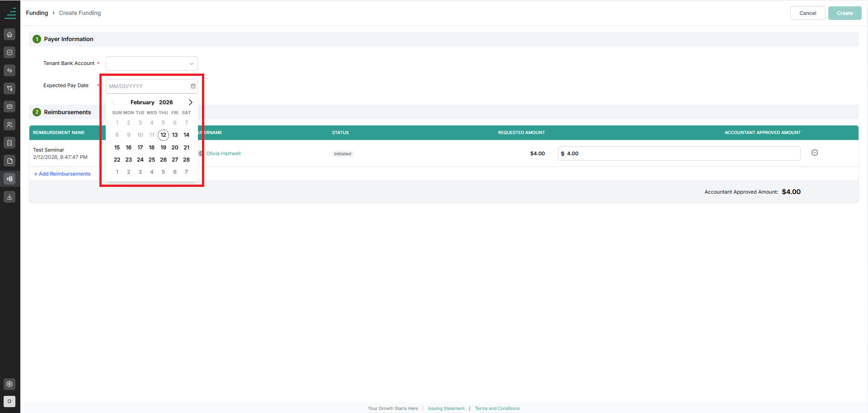Click the download sidebar icon

(9, 197)
